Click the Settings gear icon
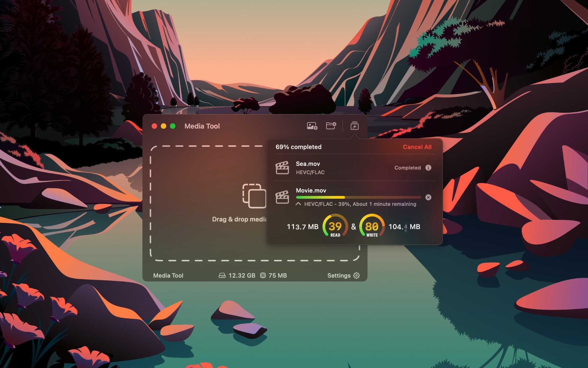Screen dimensions: 588x368 tap(356, 275)
